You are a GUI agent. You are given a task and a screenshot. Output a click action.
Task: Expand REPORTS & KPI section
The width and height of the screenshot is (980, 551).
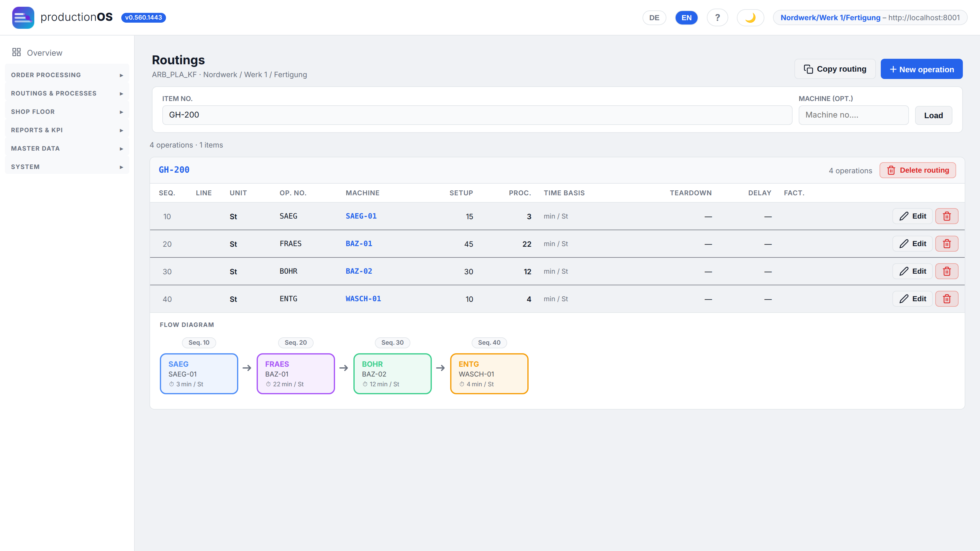coord(67,130)
